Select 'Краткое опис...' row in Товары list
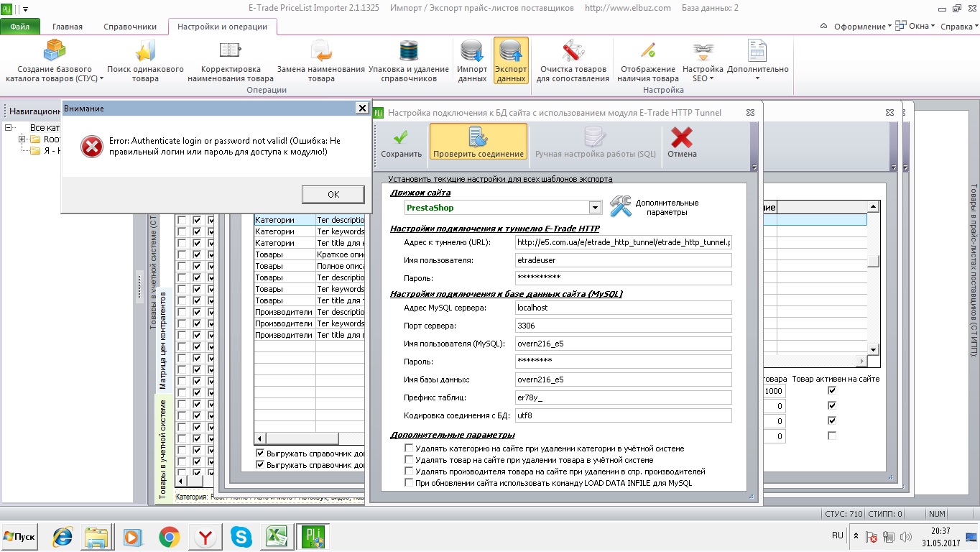Screen dimensions: 980x552 coord(310,254)
